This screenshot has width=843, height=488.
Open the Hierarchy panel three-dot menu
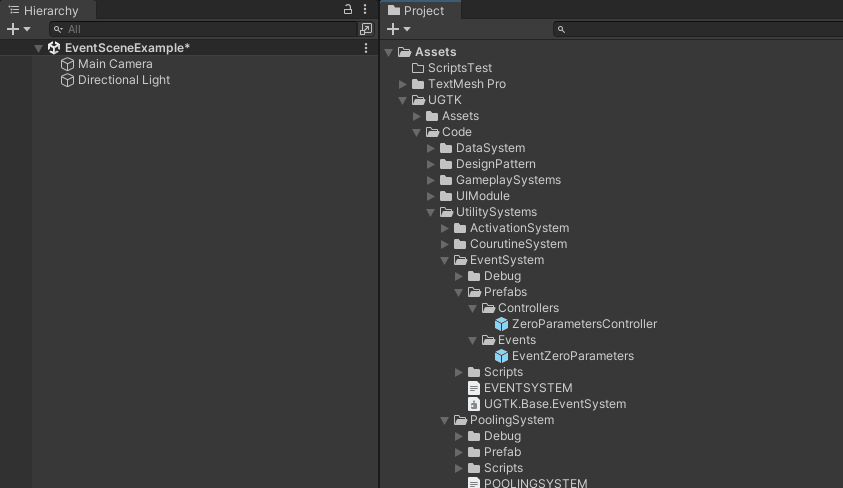(365, 9)
